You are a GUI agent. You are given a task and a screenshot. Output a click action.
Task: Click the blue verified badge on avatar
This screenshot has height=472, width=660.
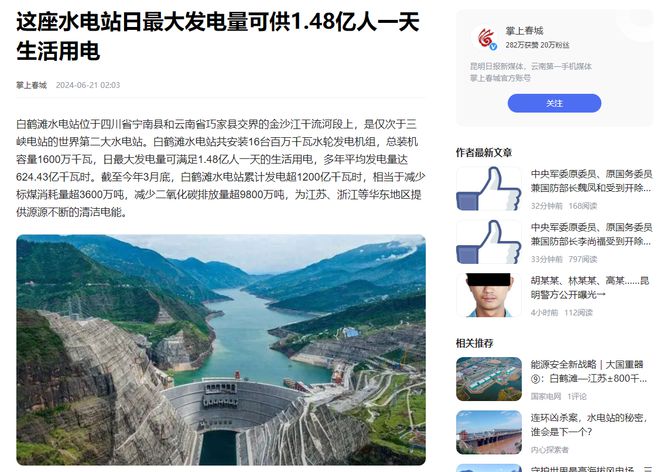tap(494, 47)
